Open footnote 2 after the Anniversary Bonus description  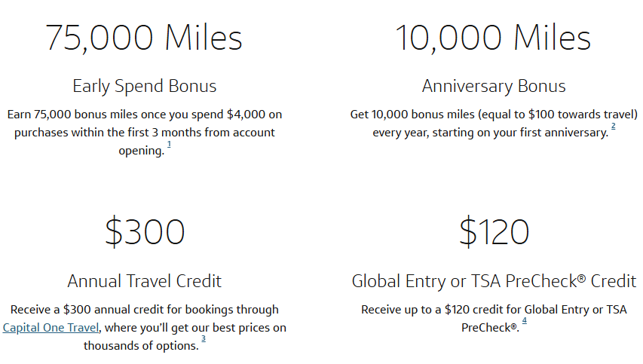pyautogui.click(x=613, y=127)
